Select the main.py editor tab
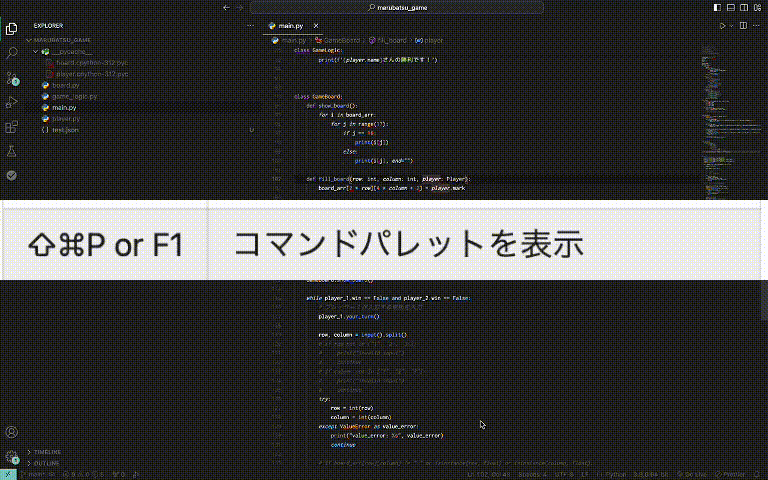Image resolution: width=768 pixels, height=480 pixels. click(293, 25)
